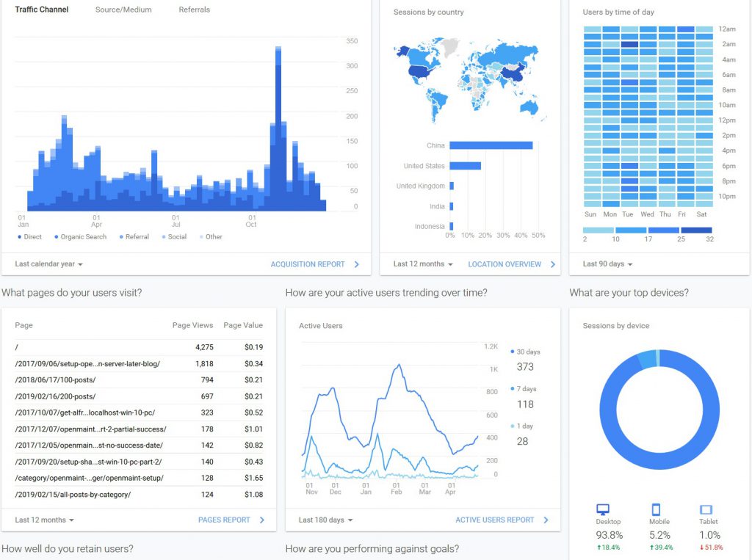Click the arrow next to Location Overview

click(x=553, y=264)
